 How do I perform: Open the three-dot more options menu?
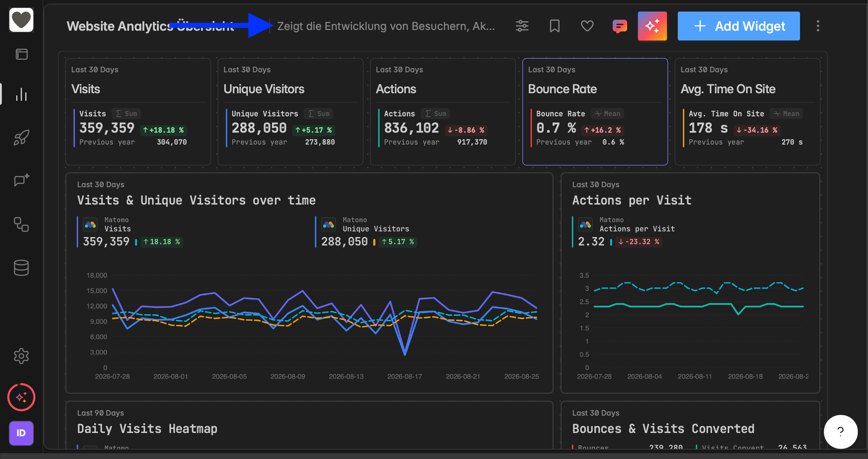tap(818, 26)
